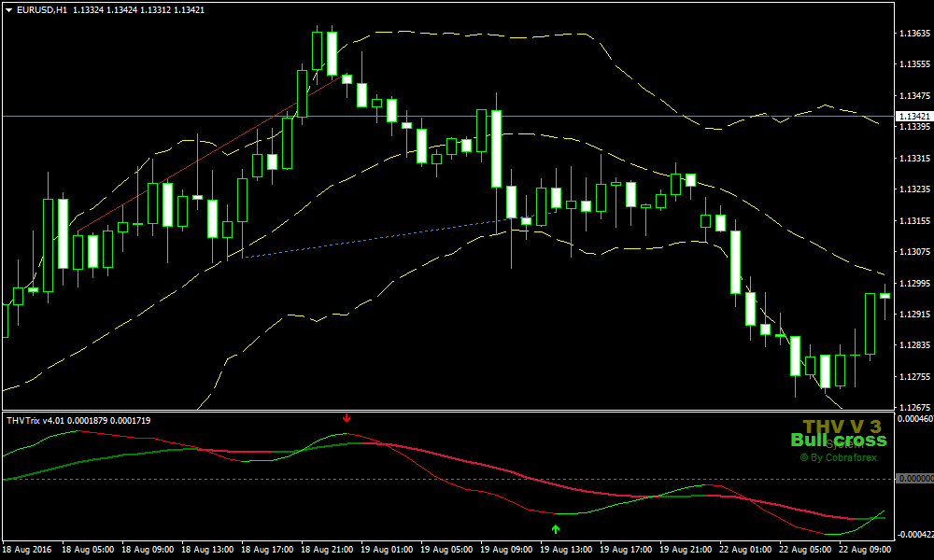Open the chart menu triangle beside EURUSD,H1

click(x=9, y=9)
